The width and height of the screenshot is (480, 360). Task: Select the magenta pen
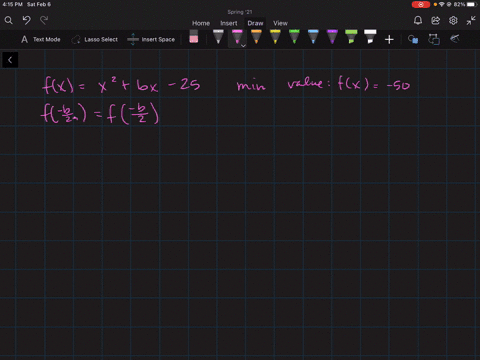point(237,37)
